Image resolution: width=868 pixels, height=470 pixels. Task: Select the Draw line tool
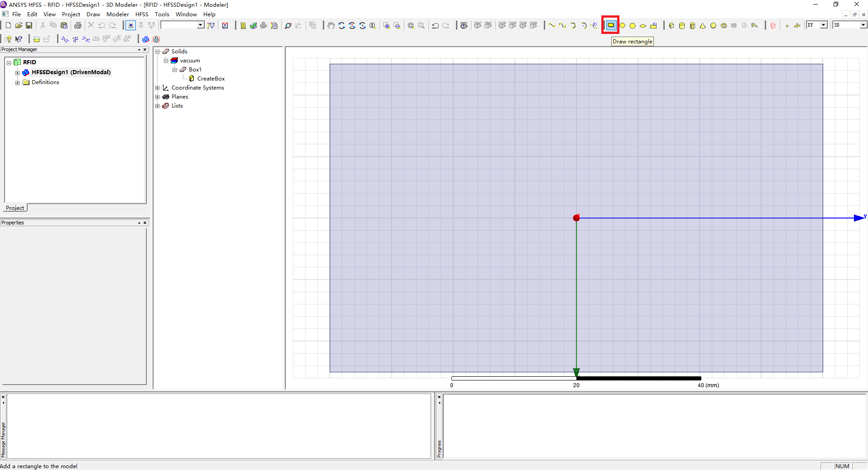[x=552, y=26]
